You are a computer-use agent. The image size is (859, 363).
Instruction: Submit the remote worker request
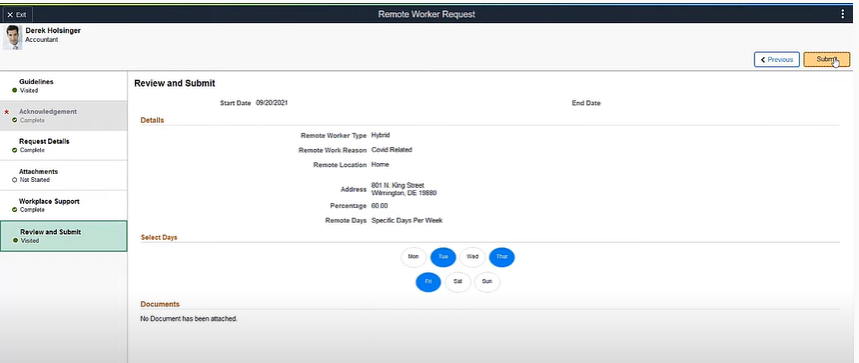[x=827, y=59]
